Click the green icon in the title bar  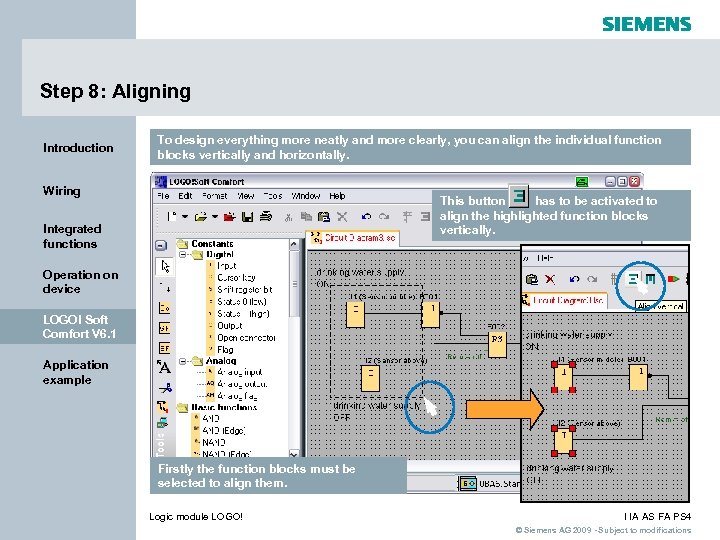(x=582, y=182)
